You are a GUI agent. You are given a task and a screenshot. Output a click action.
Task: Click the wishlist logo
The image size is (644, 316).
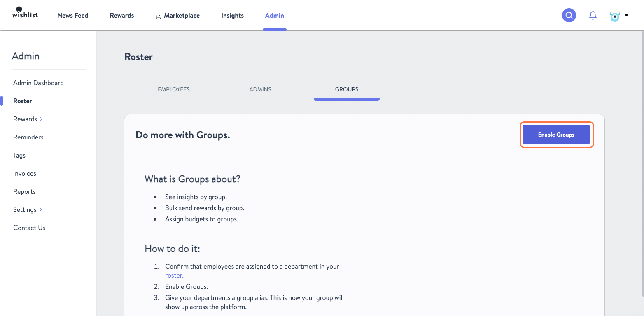coord(25,13)
